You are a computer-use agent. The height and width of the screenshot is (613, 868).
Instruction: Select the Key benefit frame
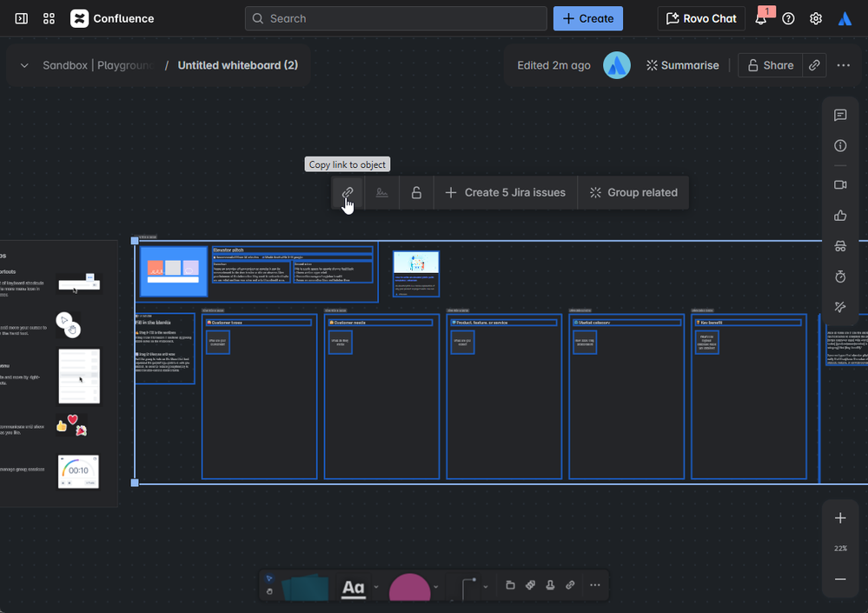748,396
